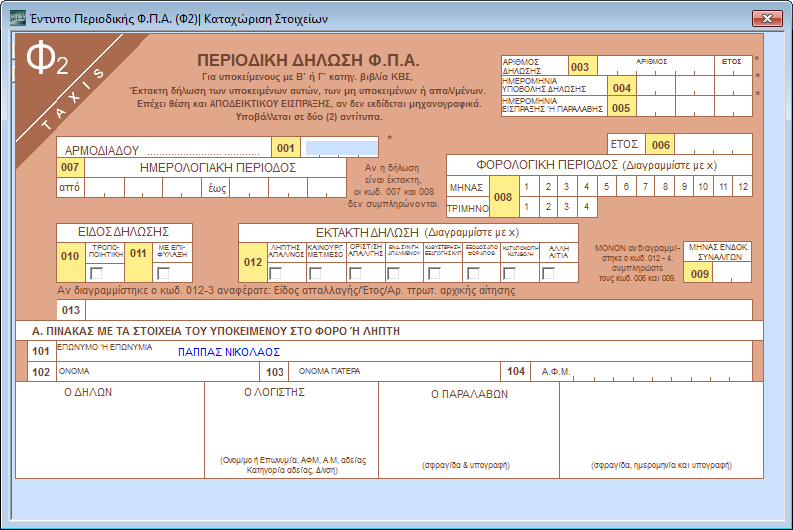
Task: Tick the ΜΕ ΕΠΙΦΥΛΑΞΗ checkbox under code 011
Action: 163,273
